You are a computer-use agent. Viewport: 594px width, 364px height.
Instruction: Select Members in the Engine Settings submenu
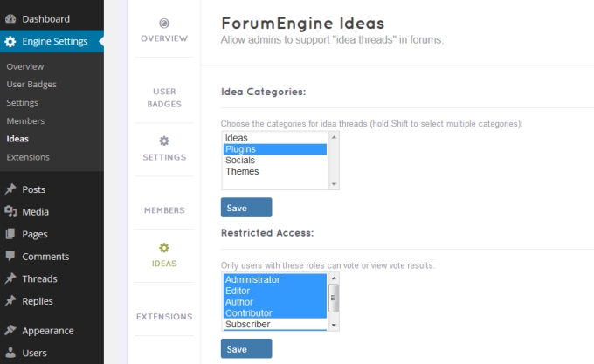click(x=25, y=120)
